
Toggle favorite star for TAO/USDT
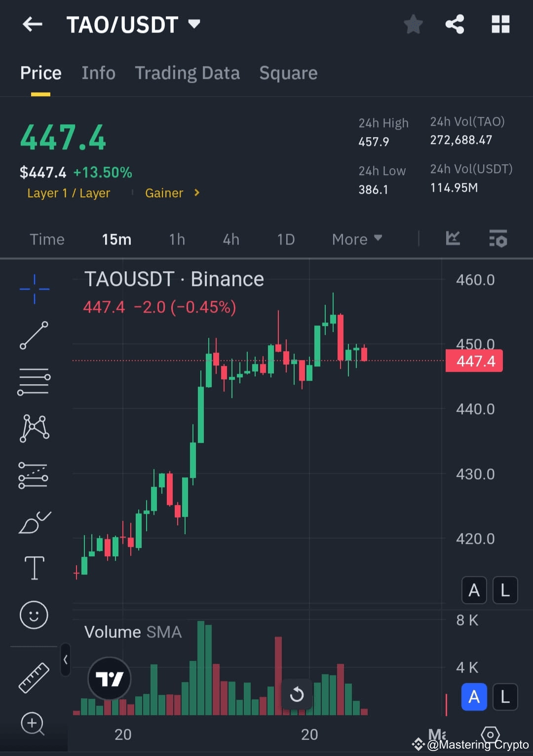(x=413, y=24)
